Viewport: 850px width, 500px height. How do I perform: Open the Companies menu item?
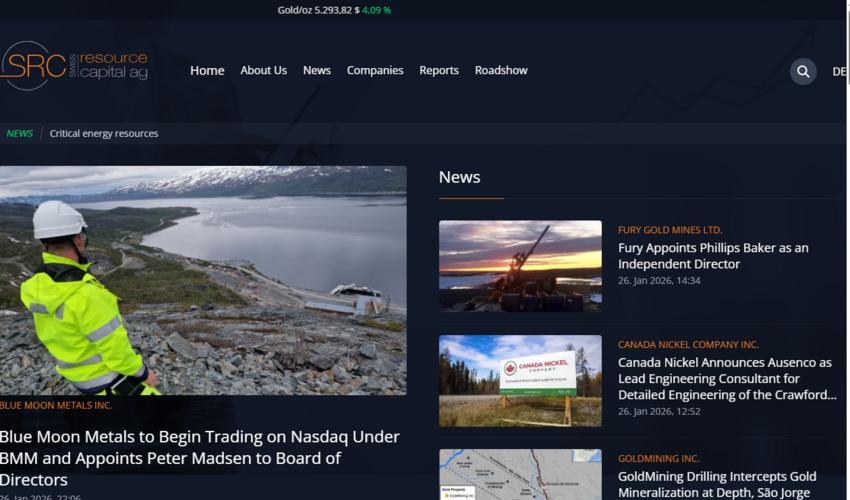375,70
